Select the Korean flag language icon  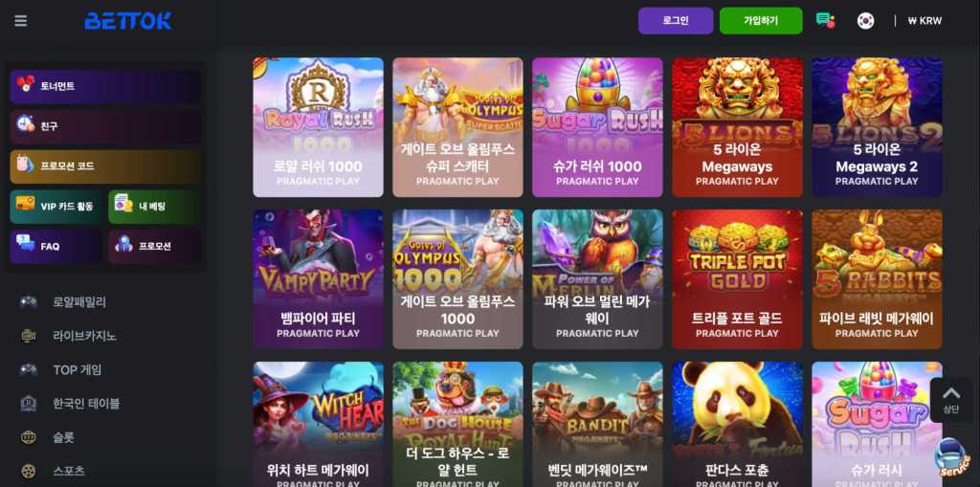pos(865,21)
